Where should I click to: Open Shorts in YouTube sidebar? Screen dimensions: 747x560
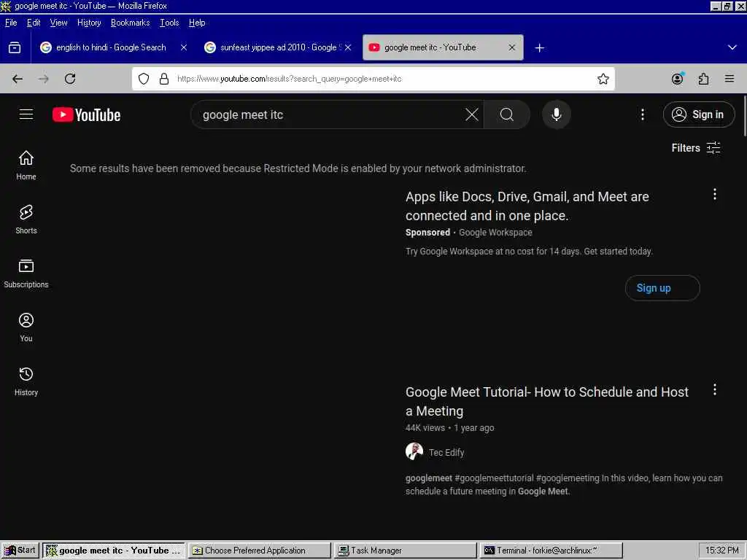26,219
